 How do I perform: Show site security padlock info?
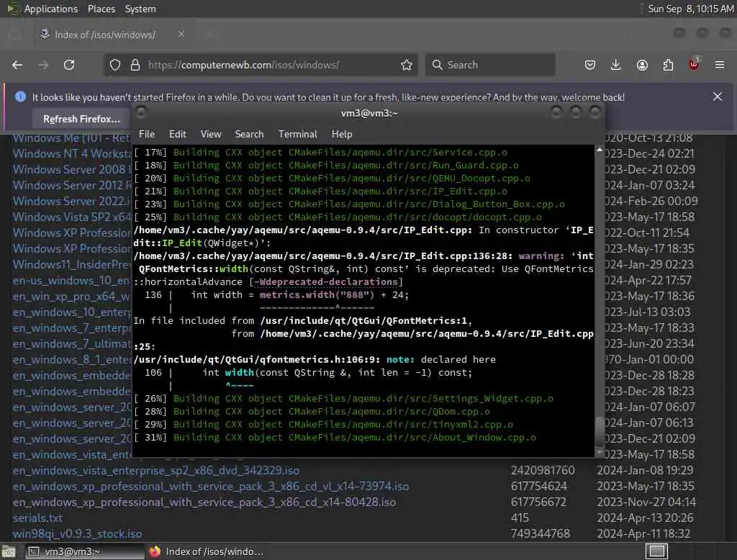tap(135, 65)
